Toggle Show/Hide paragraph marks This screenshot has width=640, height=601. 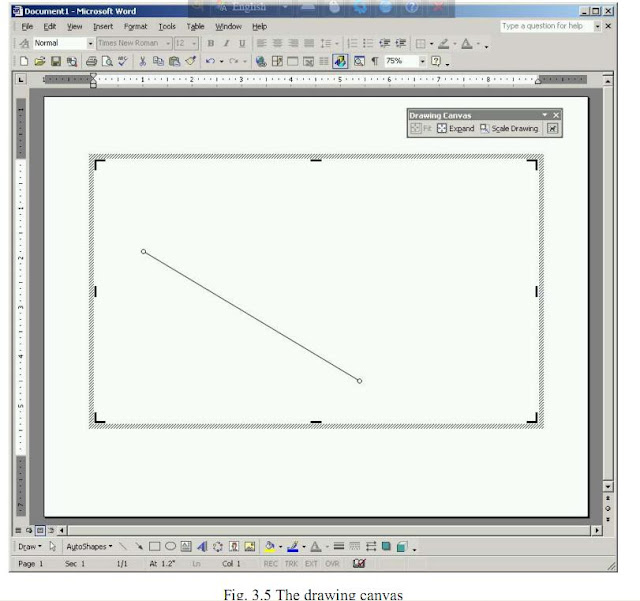coord(375,61)
